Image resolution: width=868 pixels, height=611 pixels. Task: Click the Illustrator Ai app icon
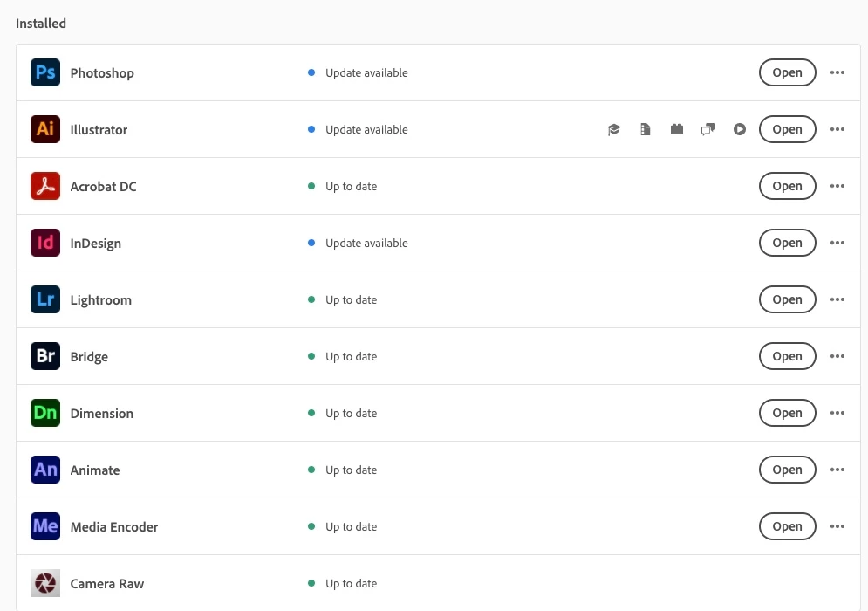[x=45, y=129]
